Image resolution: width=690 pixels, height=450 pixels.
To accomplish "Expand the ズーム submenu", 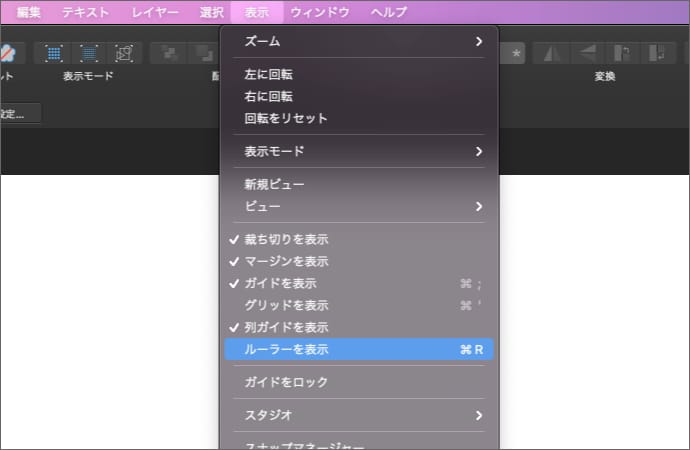I will tap(359, 41).
